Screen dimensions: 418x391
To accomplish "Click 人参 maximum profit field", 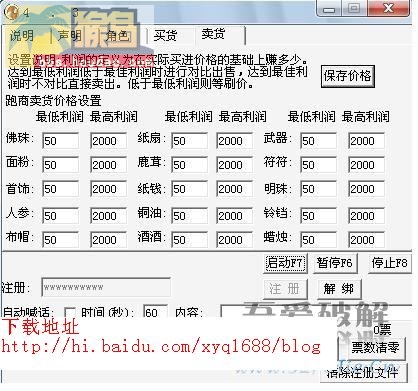I will coord(108,216).
